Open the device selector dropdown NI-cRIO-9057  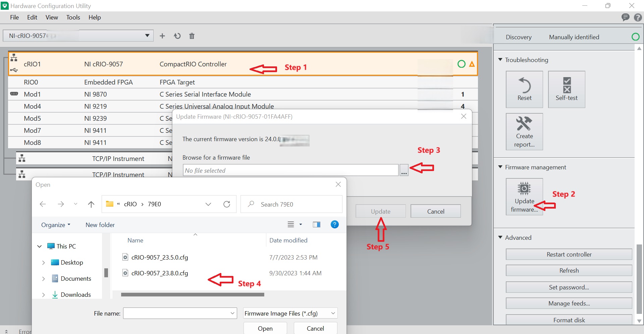pos(78,36)
